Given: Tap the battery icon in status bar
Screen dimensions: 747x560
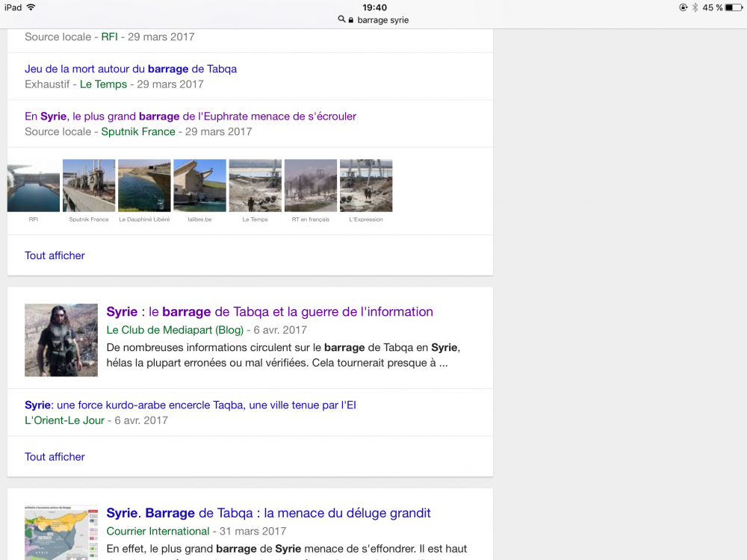Looking at the screenshot, I should pyautogui.click(x=733, y=7).
